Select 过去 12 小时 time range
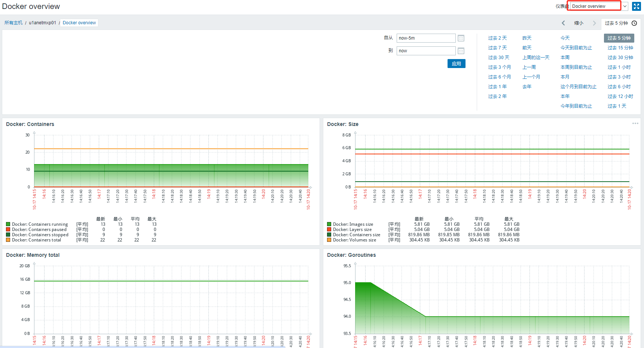This screenshot has height=348, width=644. tap(620, 96)
